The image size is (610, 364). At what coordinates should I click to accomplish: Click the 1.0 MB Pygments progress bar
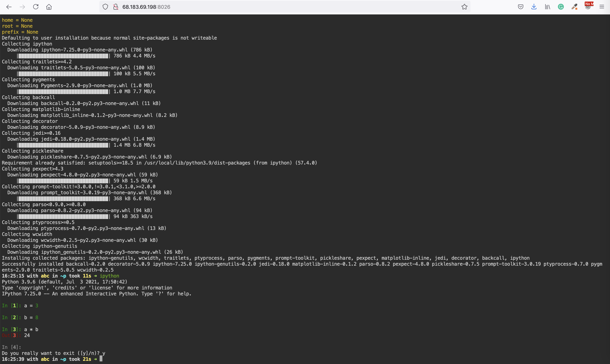[64, 91]
